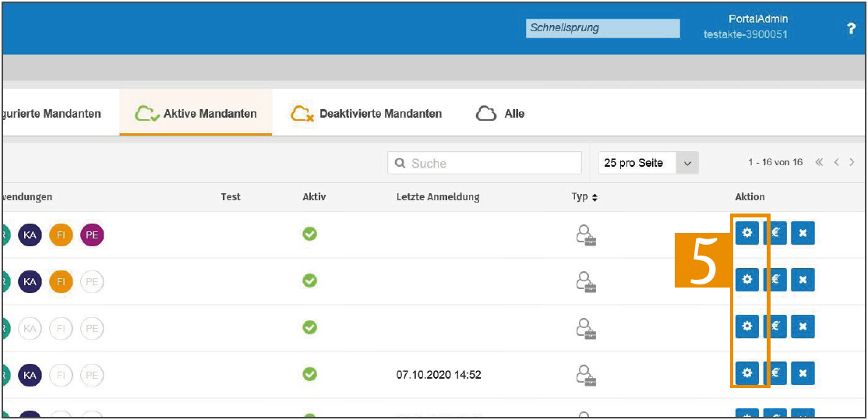The height and width of the screenshot is (420, 868).
Task: Toggle Aktiv check in row with orange FI, grey PE
Action: tap(310, 281)
